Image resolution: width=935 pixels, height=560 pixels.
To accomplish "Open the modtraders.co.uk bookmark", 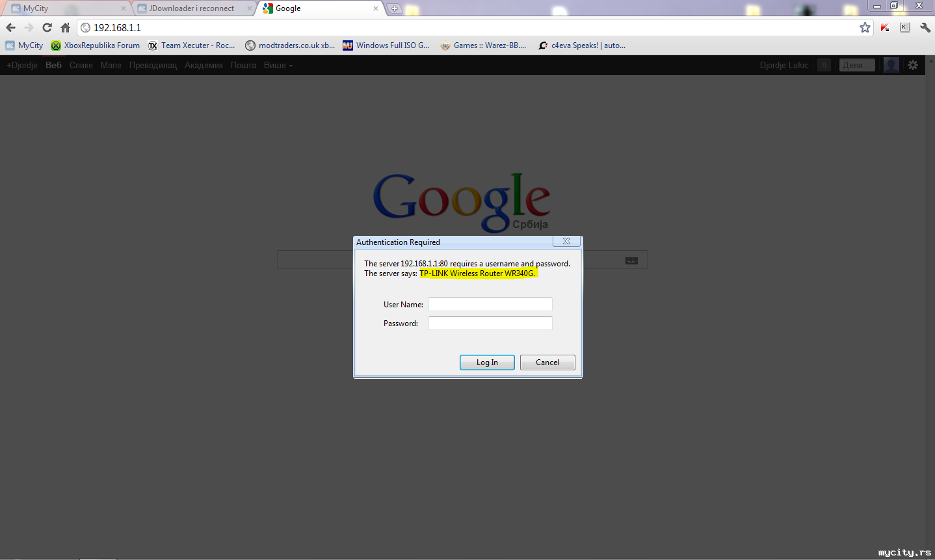I will 290,45.
